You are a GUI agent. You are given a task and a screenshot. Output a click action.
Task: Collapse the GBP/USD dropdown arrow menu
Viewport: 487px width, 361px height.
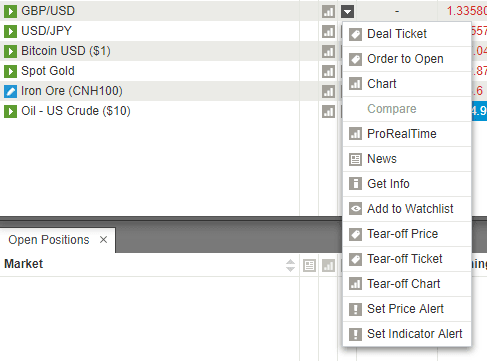347,11
